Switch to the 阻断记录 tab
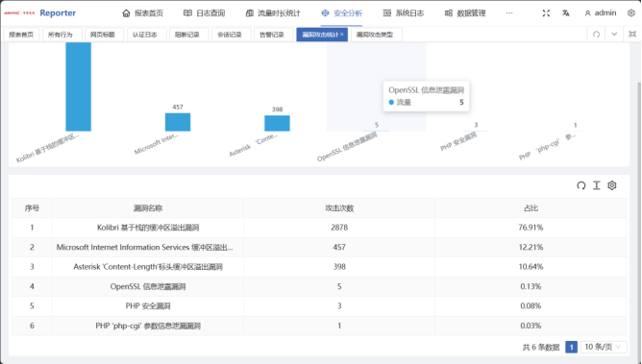The image size is (642, 364). coord(187,35)
